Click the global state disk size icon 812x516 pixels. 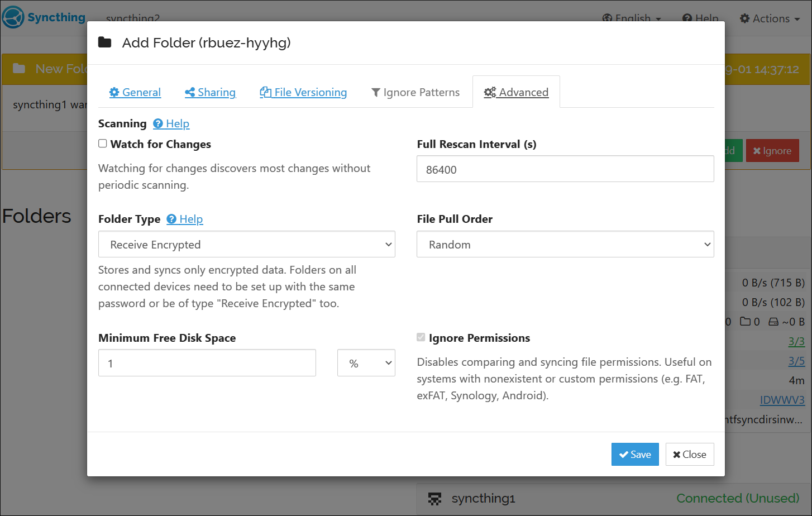click(773, 322)
